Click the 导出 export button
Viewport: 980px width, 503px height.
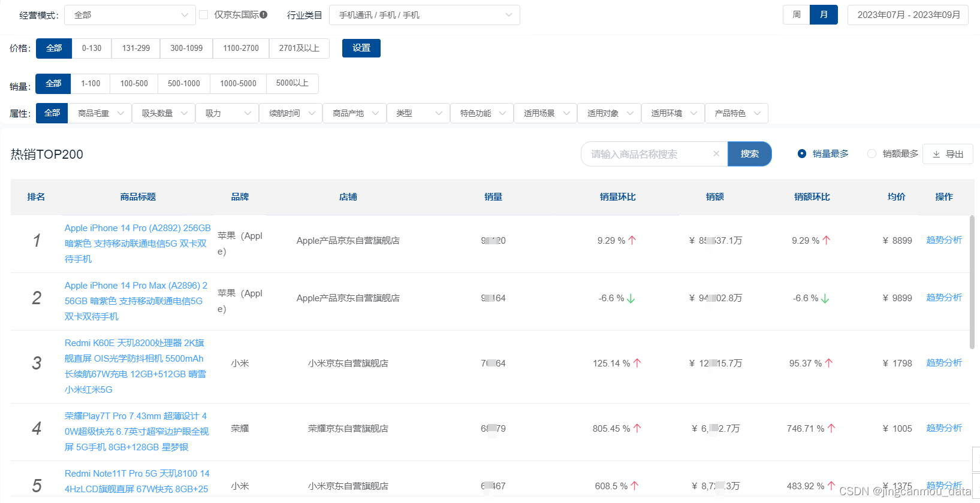coord(948,154)
